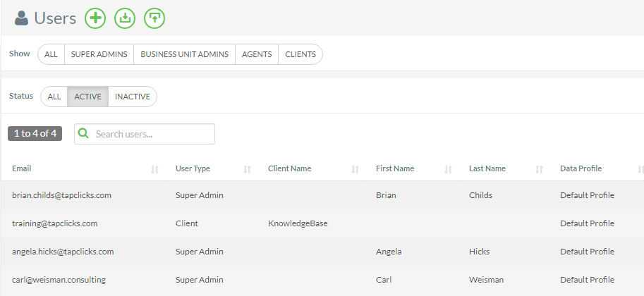The width and height of the screenshot is (644, 296).
Task: Open brian.childs@tapclicks.com user row
Action: coord(322,195)
